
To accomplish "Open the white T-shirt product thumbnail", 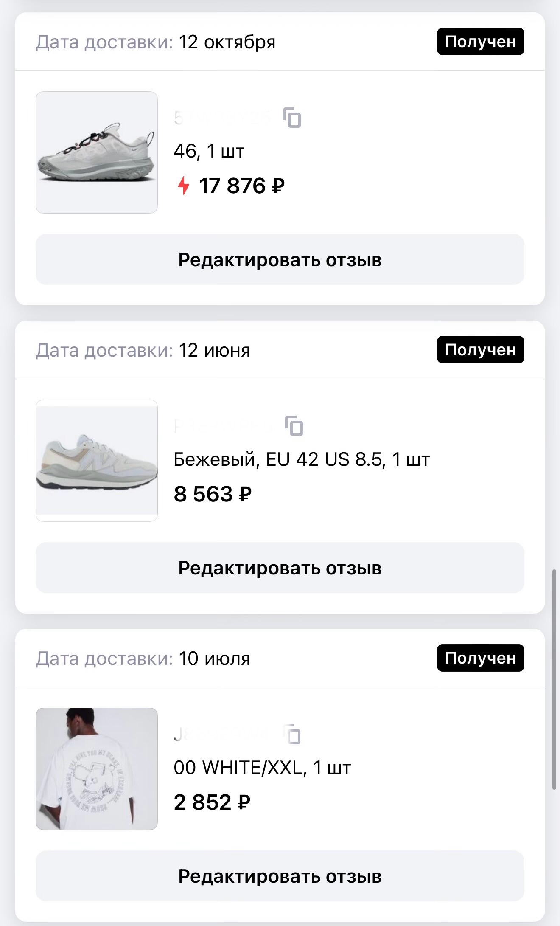I will pos(97,769).
